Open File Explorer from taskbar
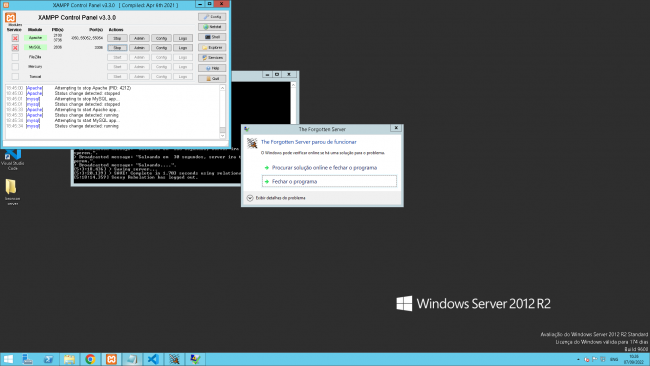The height and width of the screenshot is (366, 650). point(69,359)
